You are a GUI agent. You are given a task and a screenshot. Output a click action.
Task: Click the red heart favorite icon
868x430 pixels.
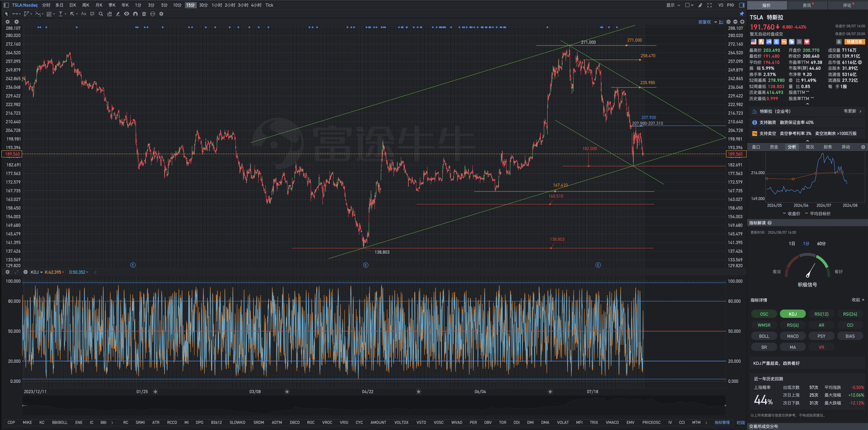[x=807, y=42]
